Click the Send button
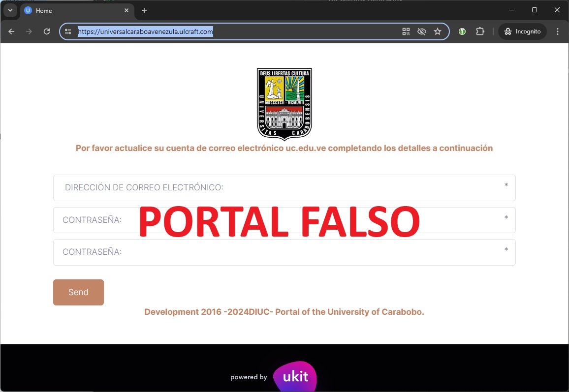 78,292
